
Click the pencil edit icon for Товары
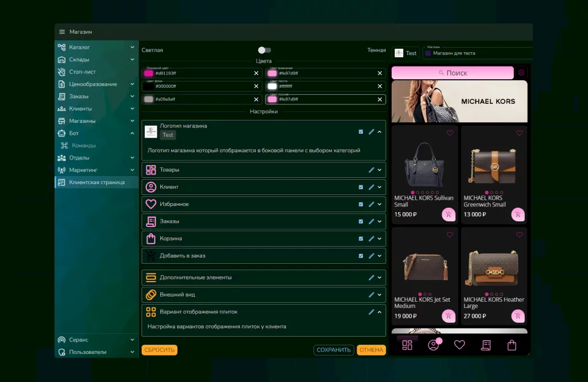pyautogui.click(x=372, y=170)
